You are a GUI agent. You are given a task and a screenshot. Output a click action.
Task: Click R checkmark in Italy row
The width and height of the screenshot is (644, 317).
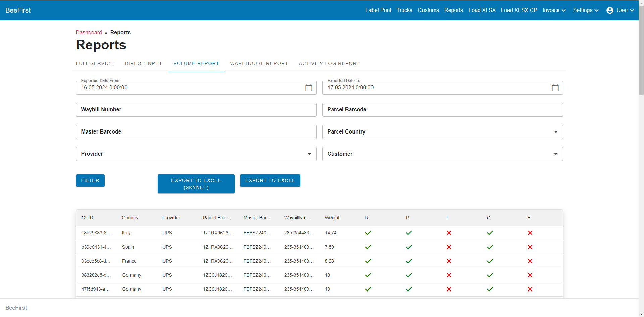pyautogui.click(x=368, y=233)
